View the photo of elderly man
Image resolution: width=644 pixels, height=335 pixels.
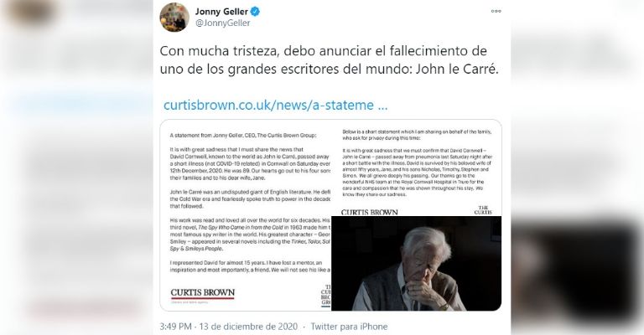[417, 263]
